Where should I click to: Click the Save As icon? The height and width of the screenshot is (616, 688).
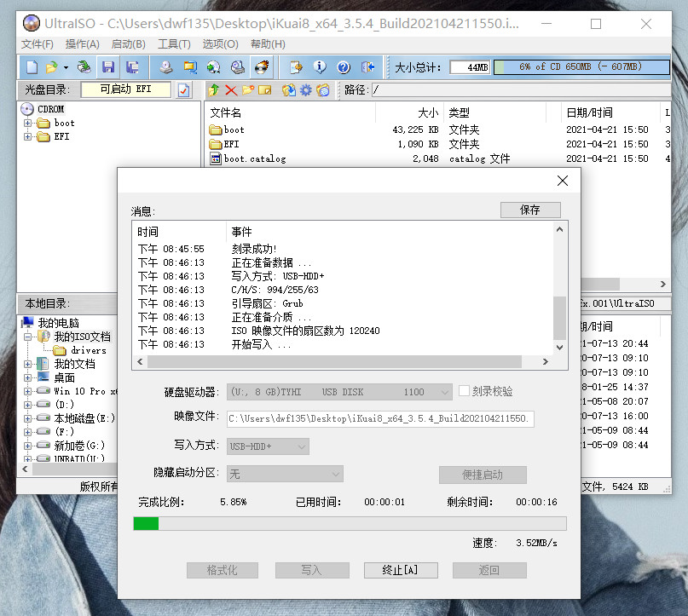tap(132, 67)
